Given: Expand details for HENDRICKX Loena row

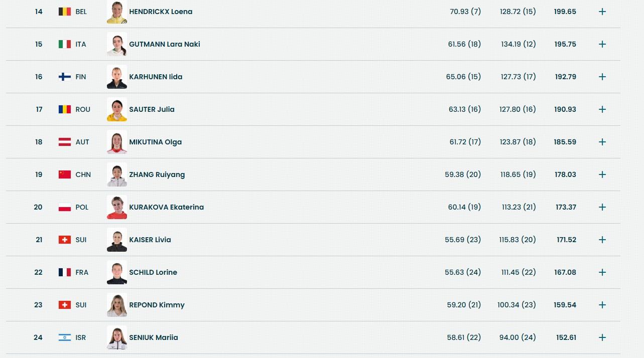Looking at the screenshot, I should (602, 12).
